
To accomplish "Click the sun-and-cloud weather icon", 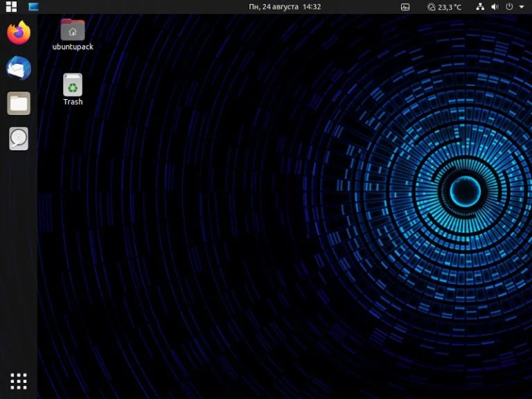I will click(x=432, y=7).
